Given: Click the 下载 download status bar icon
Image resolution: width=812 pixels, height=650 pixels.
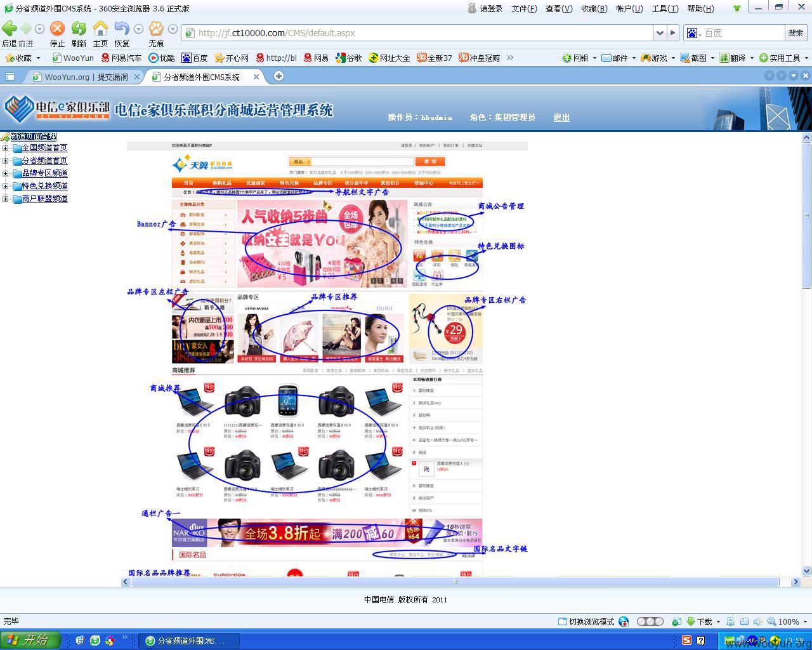Looking at the screenshot, I should (700, 621).
